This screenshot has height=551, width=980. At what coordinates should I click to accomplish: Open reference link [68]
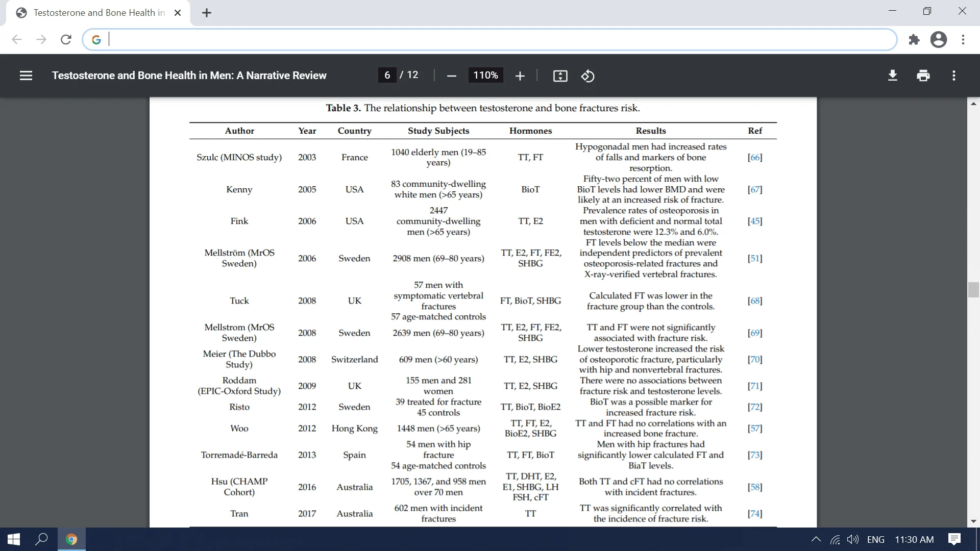coord(755,300)
